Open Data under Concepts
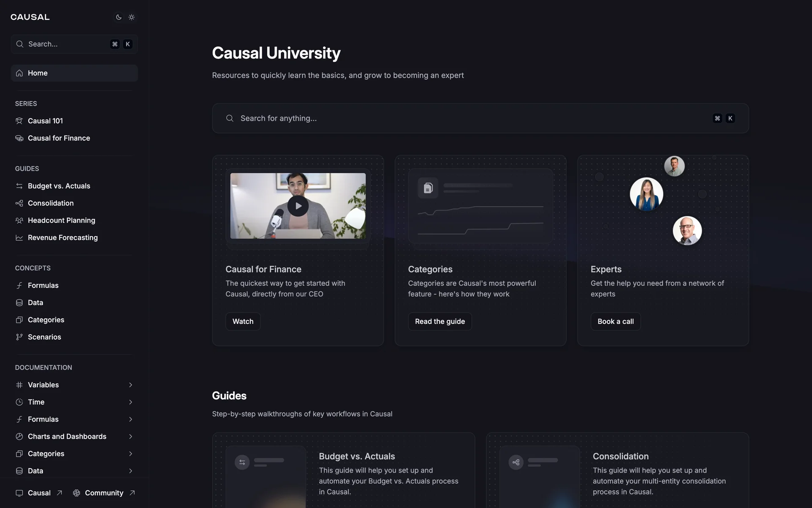The width and height of the screenshot is (812, 508). [36, 303]
